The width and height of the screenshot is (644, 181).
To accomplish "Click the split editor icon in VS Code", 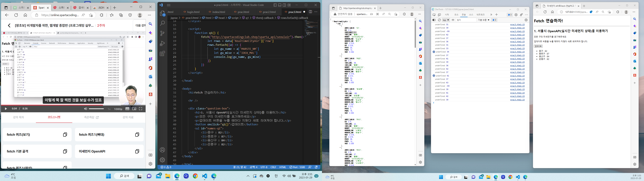I will [310, 12].
